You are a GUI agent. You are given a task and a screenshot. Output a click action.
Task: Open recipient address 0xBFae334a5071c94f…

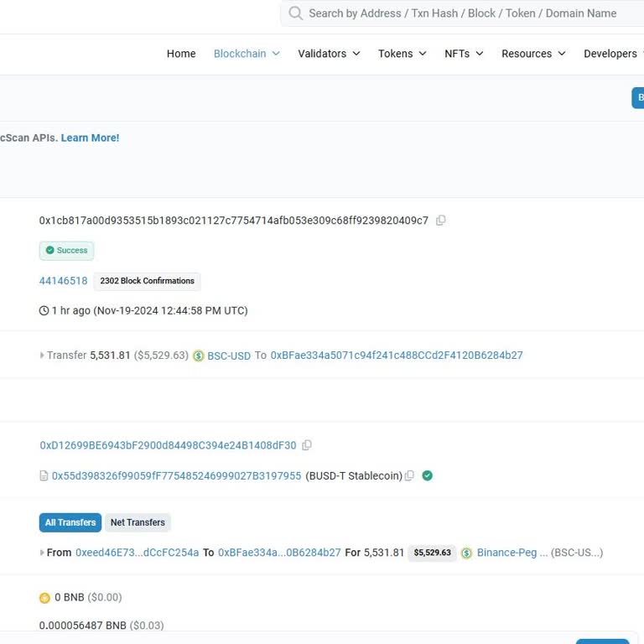click(397, 356)
